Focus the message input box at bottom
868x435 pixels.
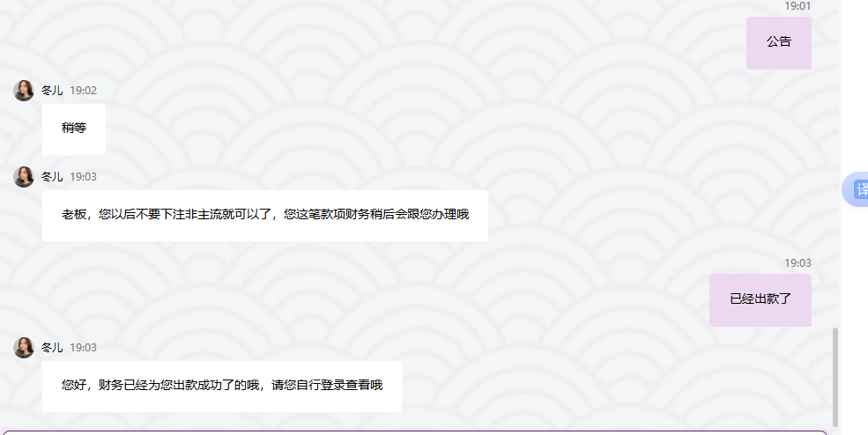[x=415, y=432]
